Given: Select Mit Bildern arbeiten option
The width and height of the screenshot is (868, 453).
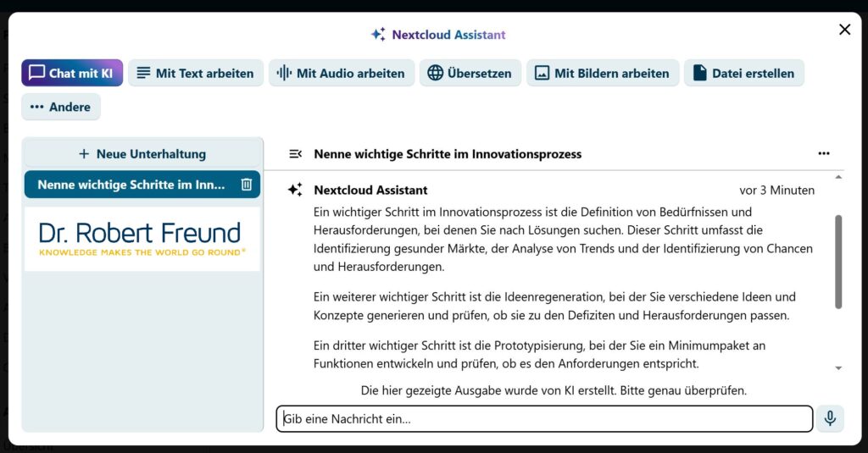Looking at the screenshot, I should click(603, 73).
